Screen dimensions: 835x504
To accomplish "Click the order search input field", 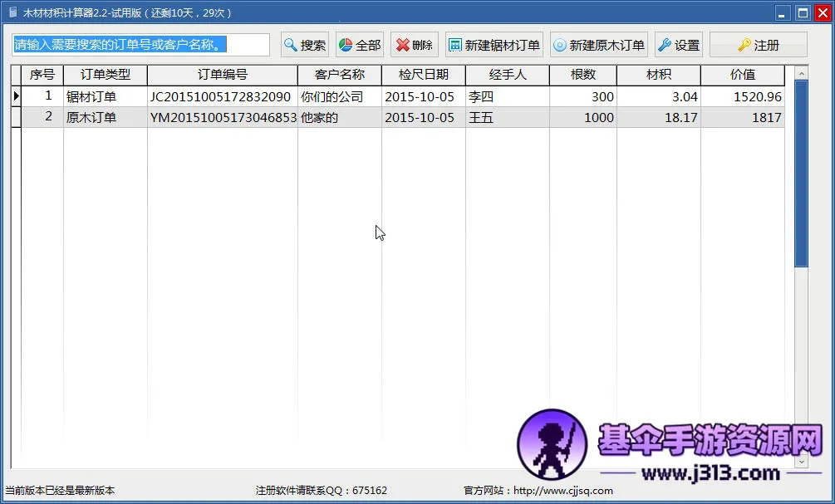I will click(140, 45).
